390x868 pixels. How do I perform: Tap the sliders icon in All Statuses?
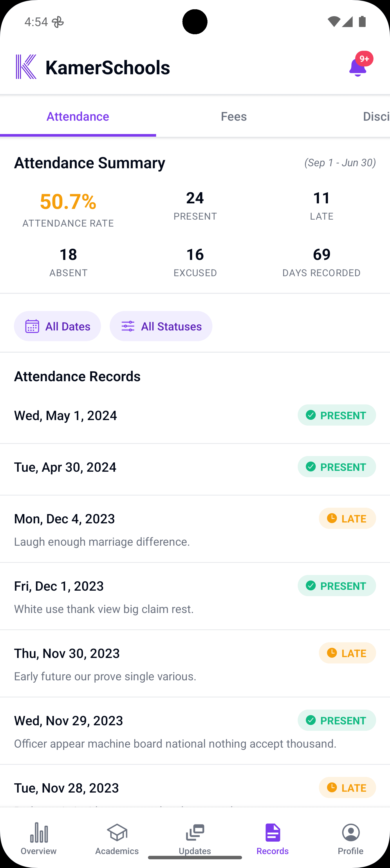click(x=128, y=326)
